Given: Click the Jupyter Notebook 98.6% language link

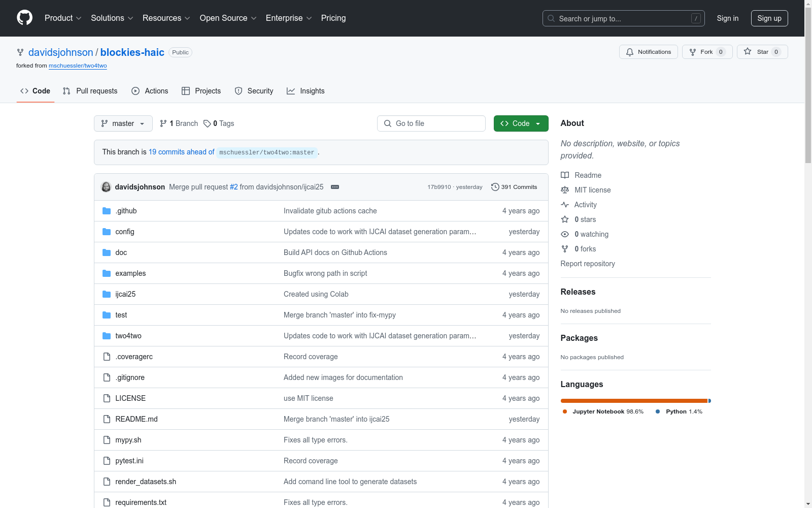Looking at the screenshot, I should (x=603, y=411).
